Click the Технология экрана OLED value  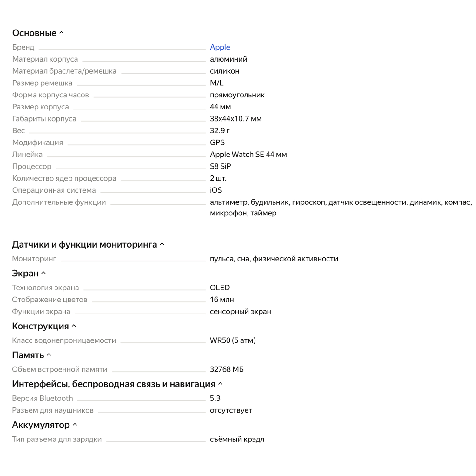(x=220, y=288)
